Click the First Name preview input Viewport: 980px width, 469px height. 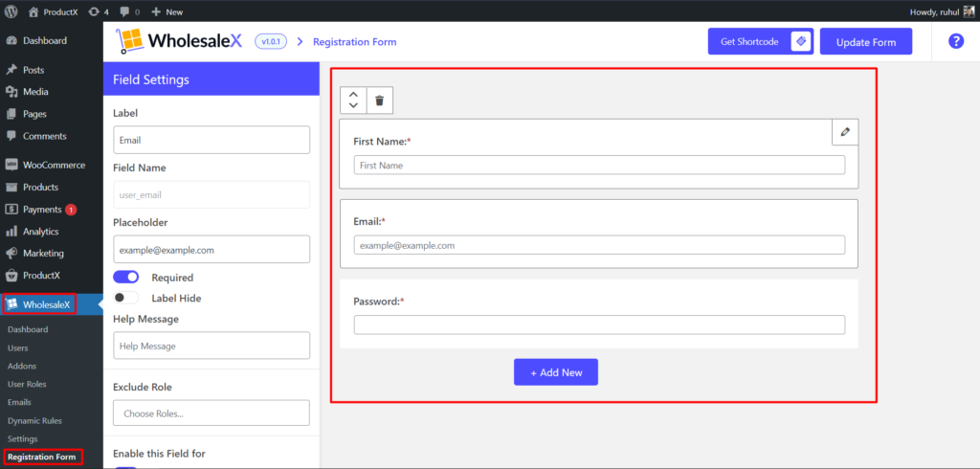[x=599, y=165]
